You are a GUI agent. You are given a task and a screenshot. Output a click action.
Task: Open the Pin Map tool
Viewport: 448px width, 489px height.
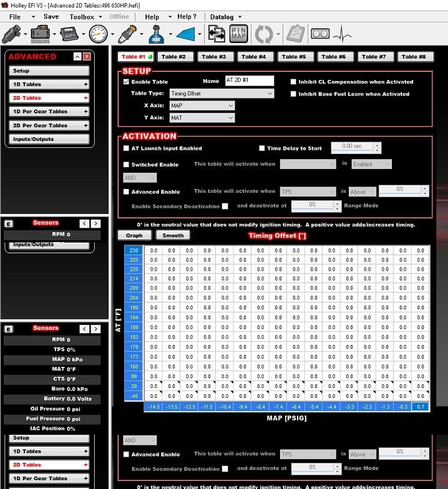point(238,33)
